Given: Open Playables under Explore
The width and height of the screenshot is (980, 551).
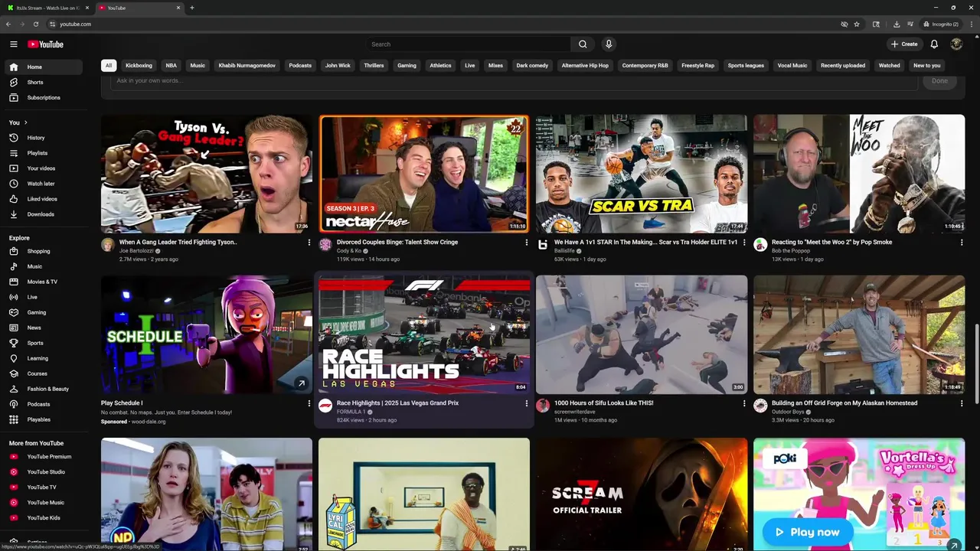Looking at the screenshot, I should coord(43,419).
